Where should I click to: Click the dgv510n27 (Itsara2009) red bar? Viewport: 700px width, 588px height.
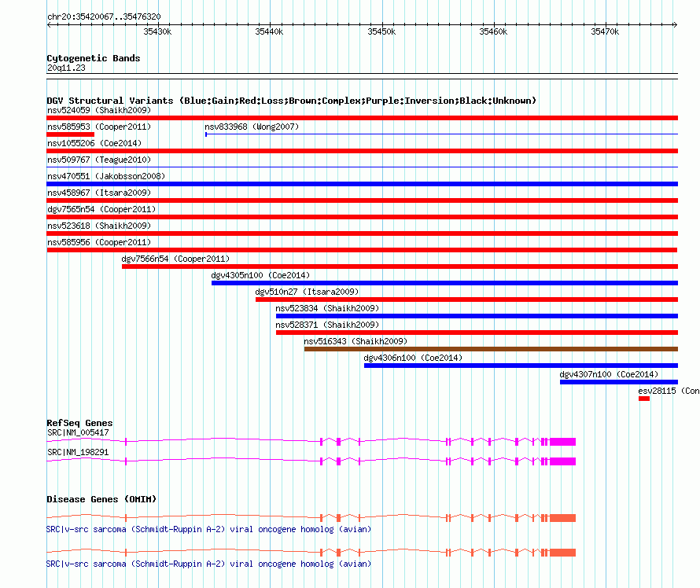coord(467,300)
